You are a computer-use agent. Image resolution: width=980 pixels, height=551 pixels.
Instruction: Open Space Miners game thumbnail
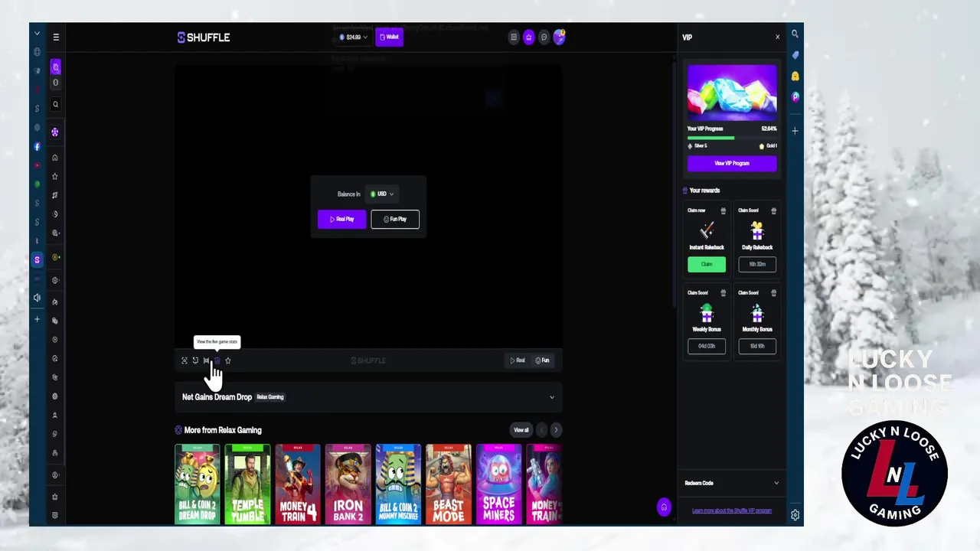pos(499,484)
